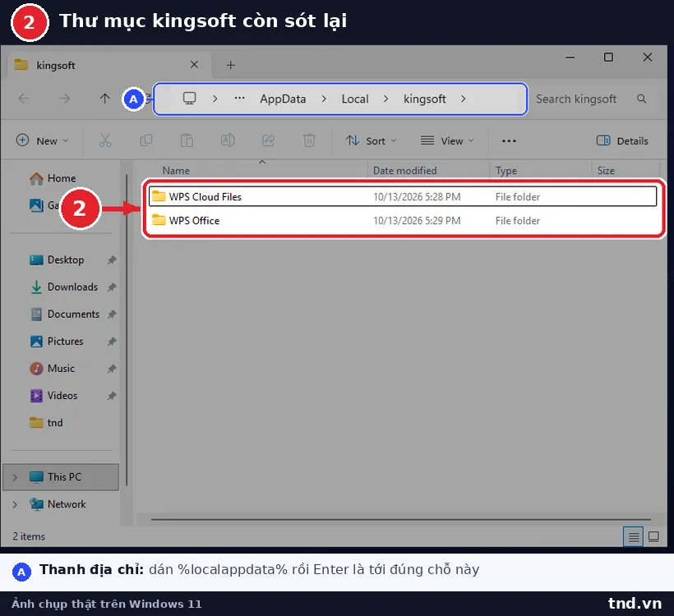Go up one folder level
This screenshot has width=674, height=616.
(105, 99)
